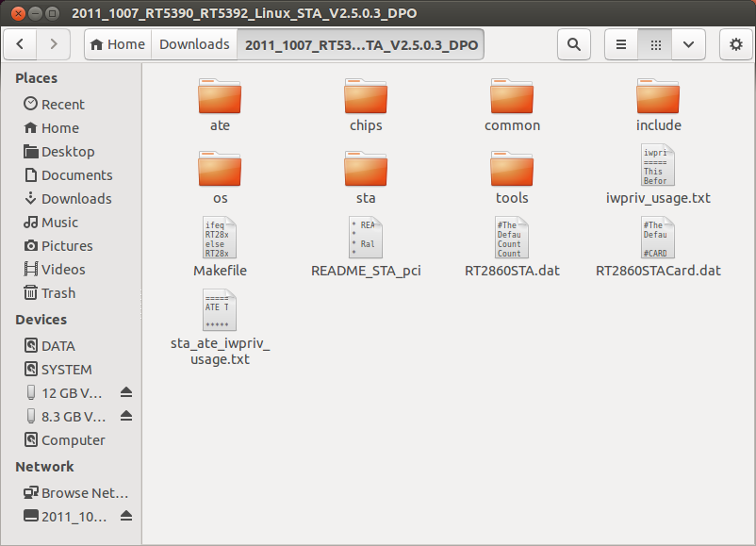Select the tools folder

click(x=512, y=178)
